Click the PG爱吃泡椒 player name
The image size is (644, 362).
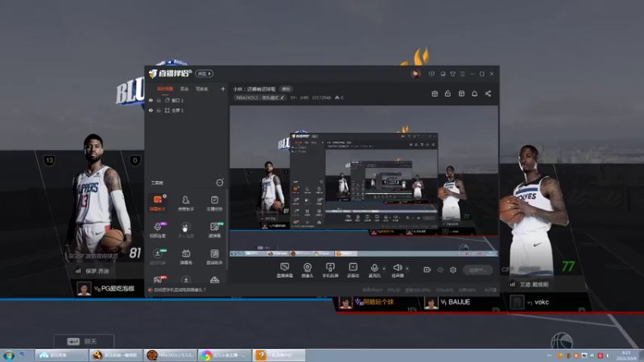coord(118,289)
